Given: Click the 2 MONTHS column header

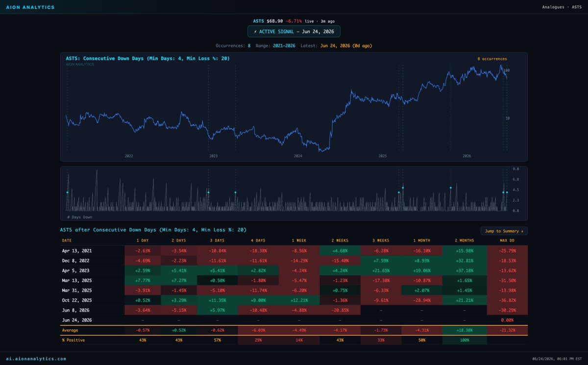Looking at the screenshot, I should coord(464,241).
